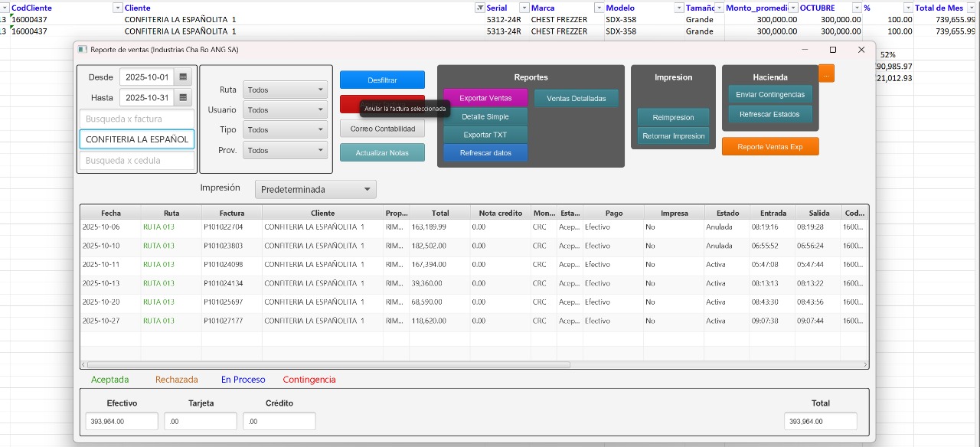The width and height of the screenshot is (980, 447).
Task: Open the Cliente column filter arrow
Action: click(117, 8)
